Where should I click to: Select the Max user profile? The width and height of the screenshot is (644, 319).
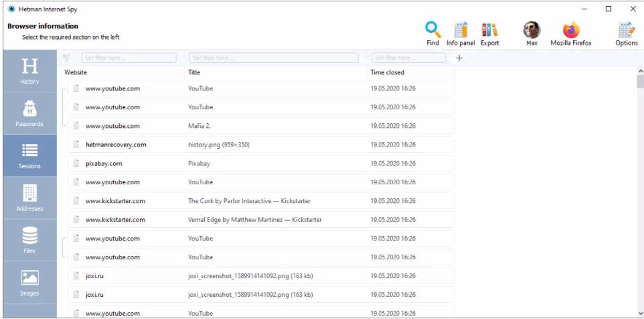pos(532,34)
